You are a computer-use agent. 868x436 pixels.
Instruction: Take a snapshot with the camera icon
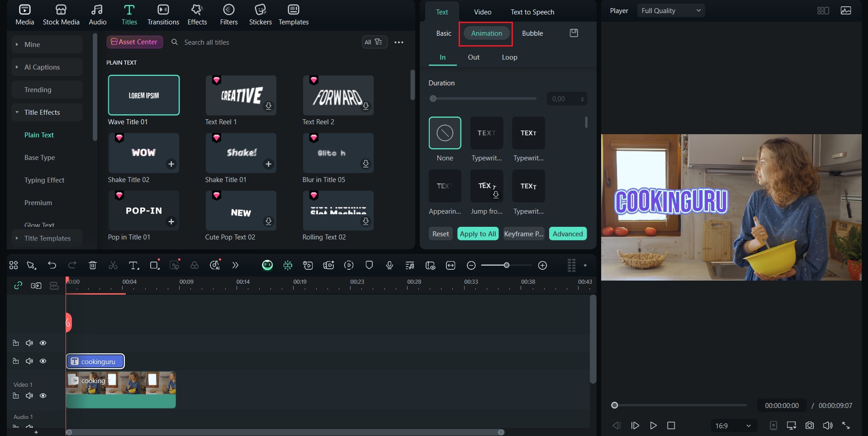click(810, 425)
